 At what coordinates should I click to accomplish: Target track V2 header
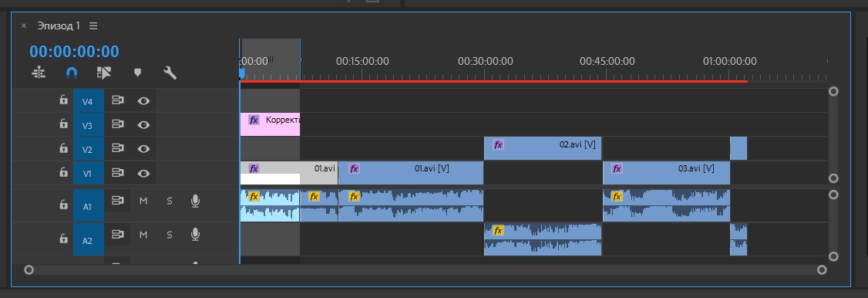88,149
